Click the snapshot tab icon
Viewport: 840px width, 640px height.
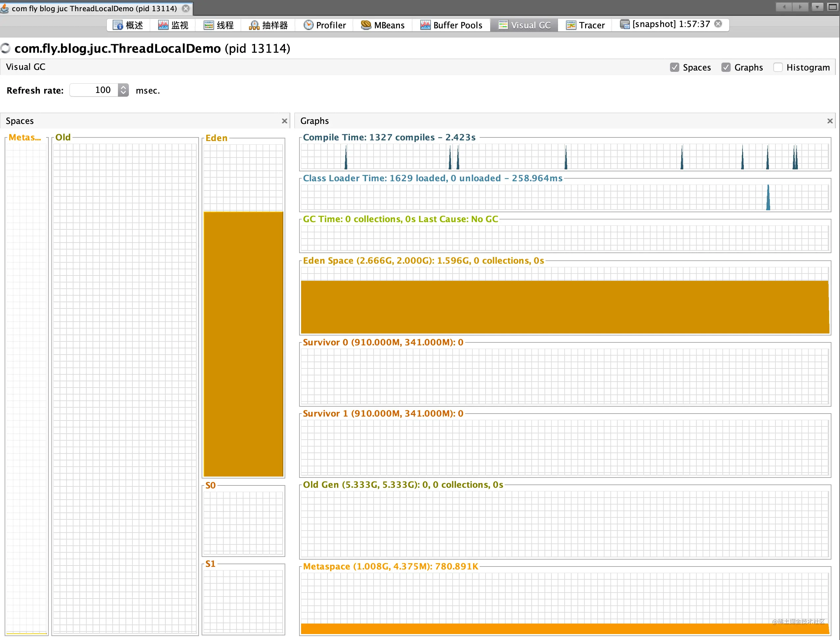coord(625,24)
